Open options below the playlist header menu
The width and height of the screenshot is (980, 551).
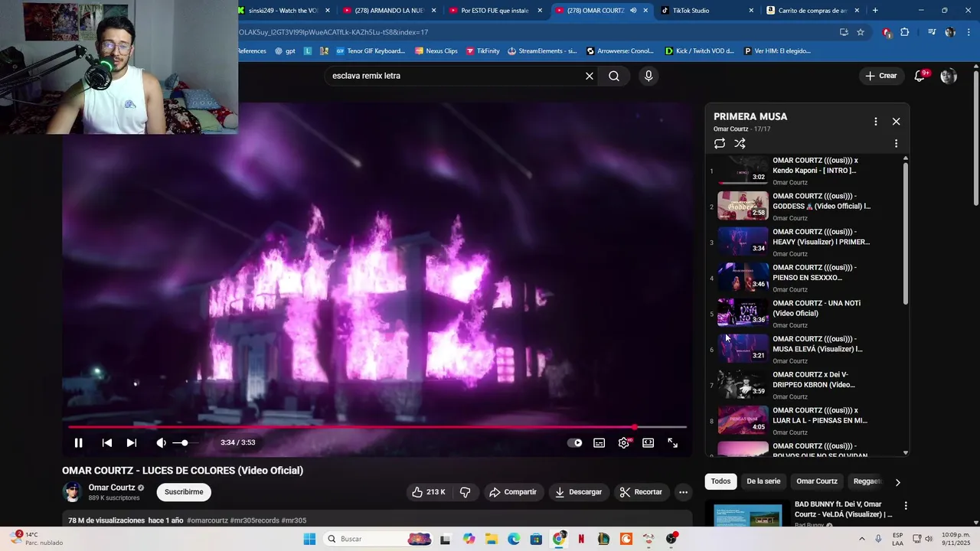[x=896, y=143]
